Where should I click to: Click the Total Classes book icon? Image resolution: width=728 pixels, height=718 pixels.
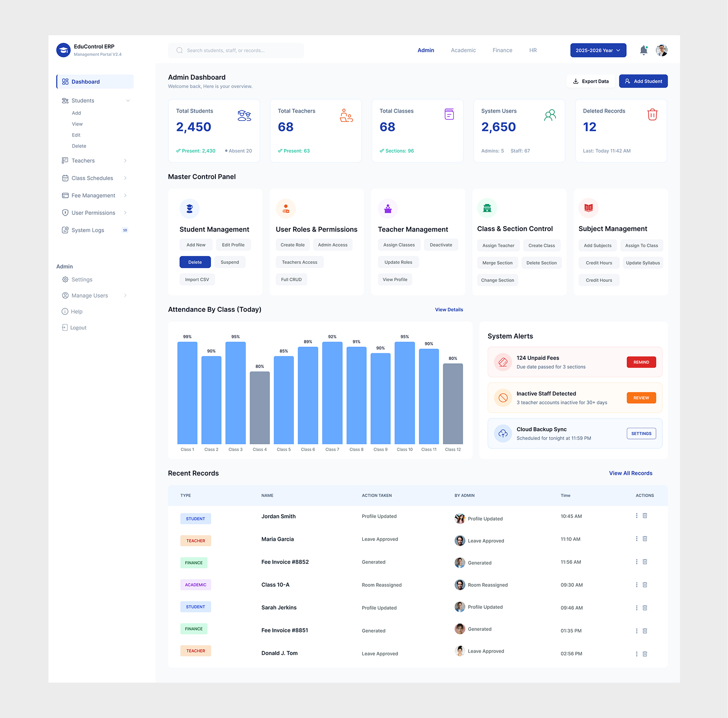[x=449, y=114]
